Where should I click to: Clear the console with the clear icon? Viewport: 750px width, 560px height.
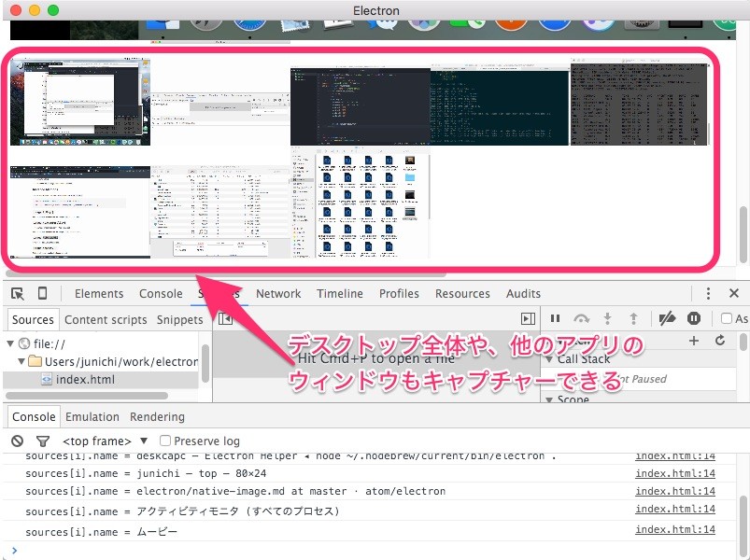pyautogui.click(x=16, y=441)
